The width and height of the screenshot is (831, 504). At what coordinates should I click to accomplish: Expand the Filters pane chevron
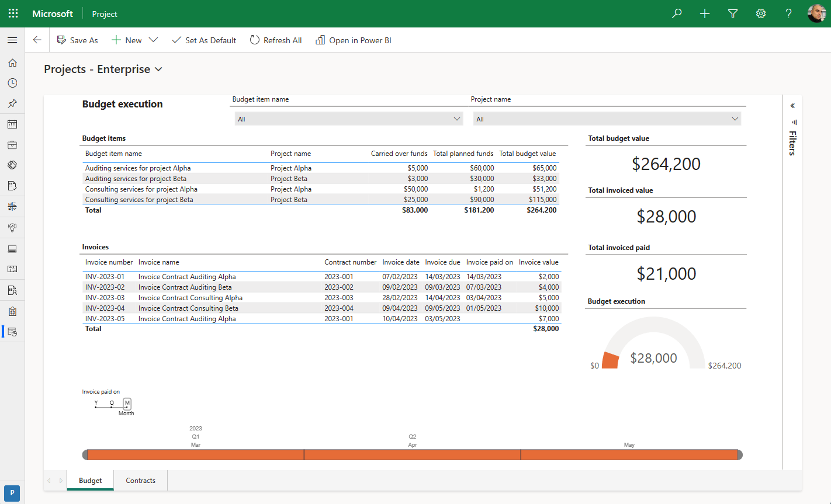(792, 106)
